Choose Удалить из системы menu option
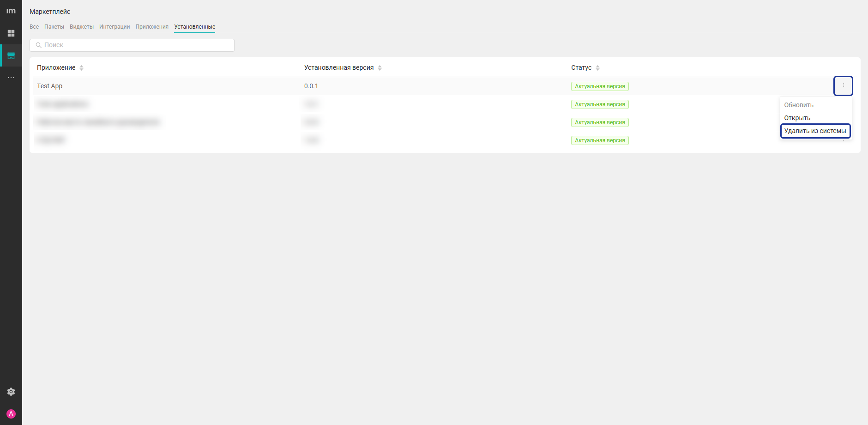Viewport: 868px width, 425px height. (815, 131)
